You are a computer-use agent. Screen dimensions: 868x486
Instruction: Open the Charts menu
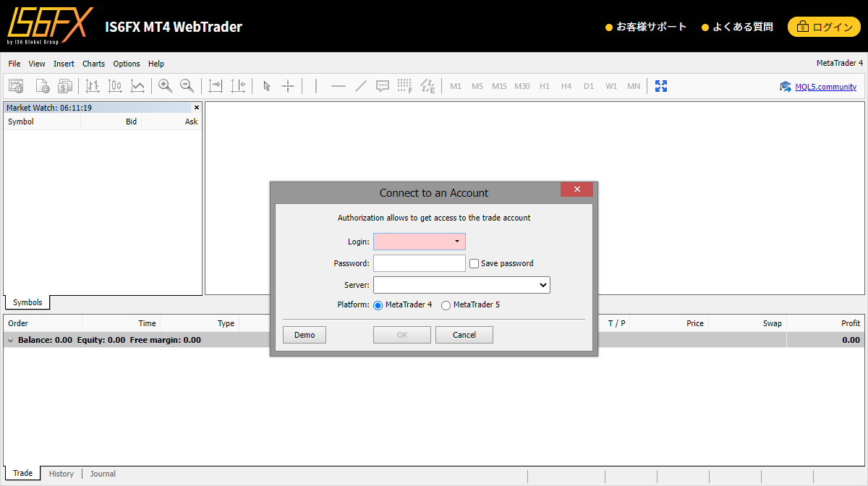pyautogui.click(x=94, y=64)
